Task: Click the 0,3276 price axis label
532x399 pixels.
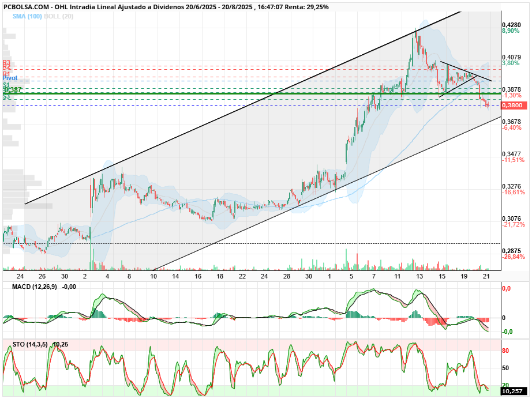Action: point(511,186)
